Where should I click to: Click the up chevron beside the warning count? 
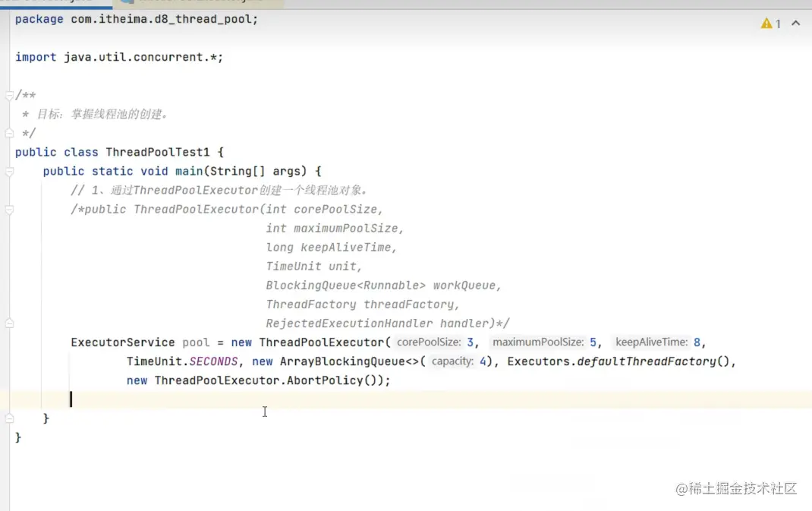(x=796, y=24)
